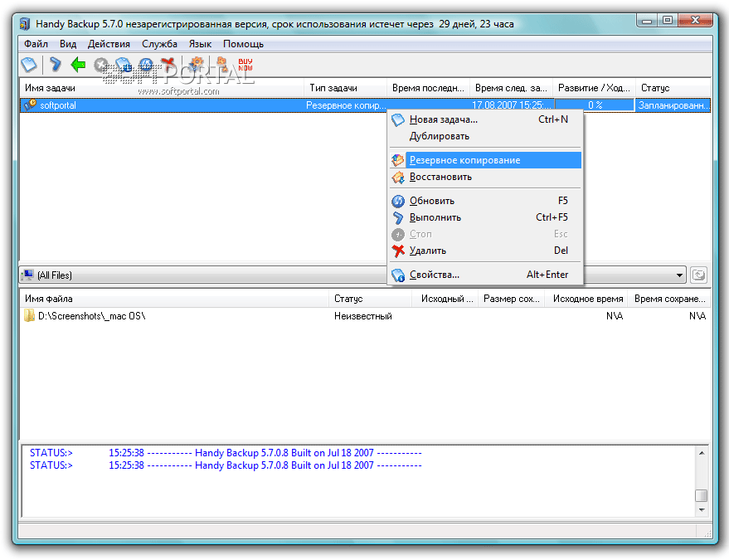This screenshot has width=729, height=560.
Task: Select the softportal task name
Action: click(x=58, y=105)
